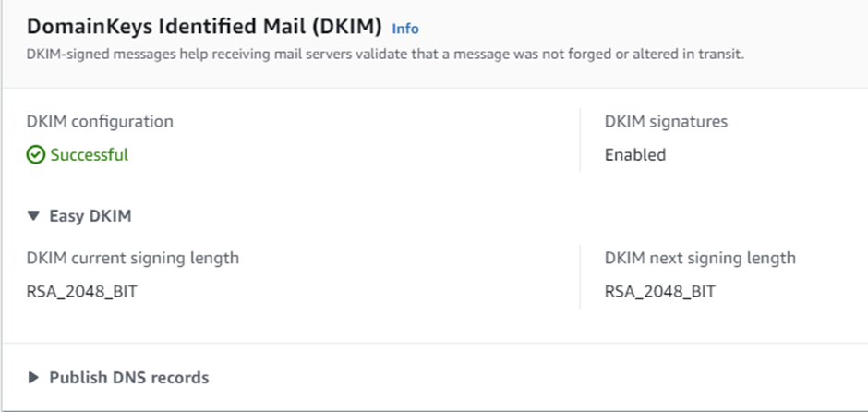This screenshot has width=868, height=412.
Task: Click the Easy DKIM section label
Action: (90, 216)
